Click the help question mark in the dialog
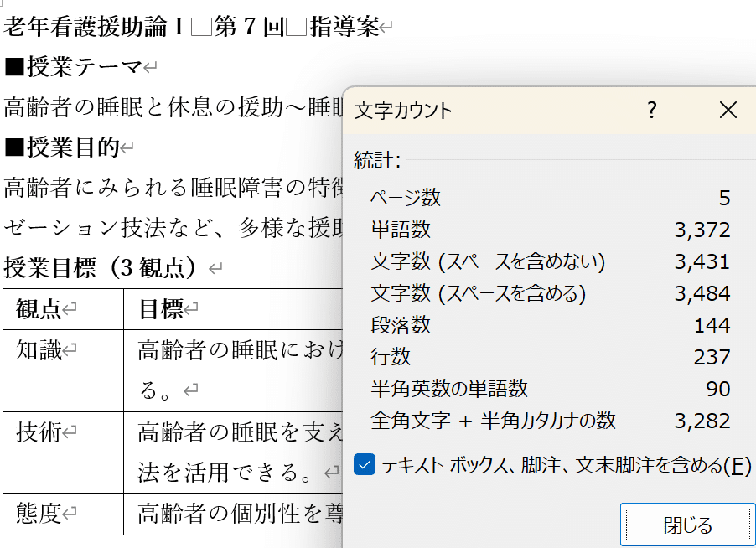Image resolution: width=756 pixels, height=548 pixels. 652,110
